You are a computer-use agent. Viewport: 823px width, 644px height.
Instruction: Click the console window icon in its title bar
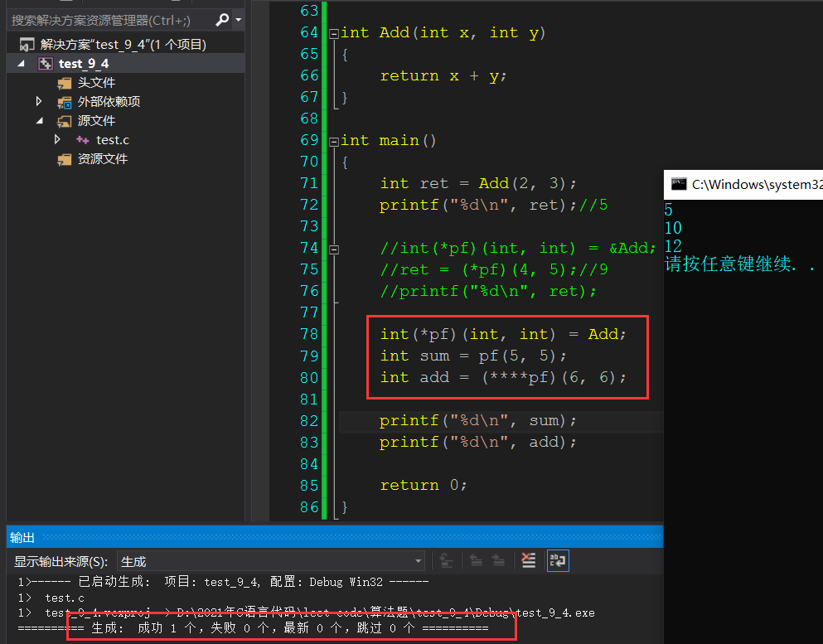pos(679,184)
